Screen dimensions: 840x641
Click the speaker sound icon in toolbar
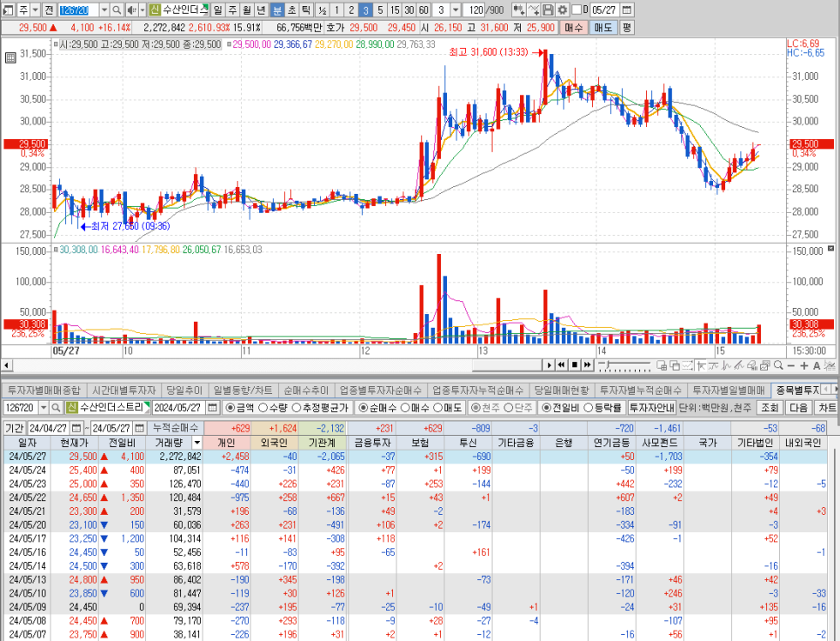[131, 10]
